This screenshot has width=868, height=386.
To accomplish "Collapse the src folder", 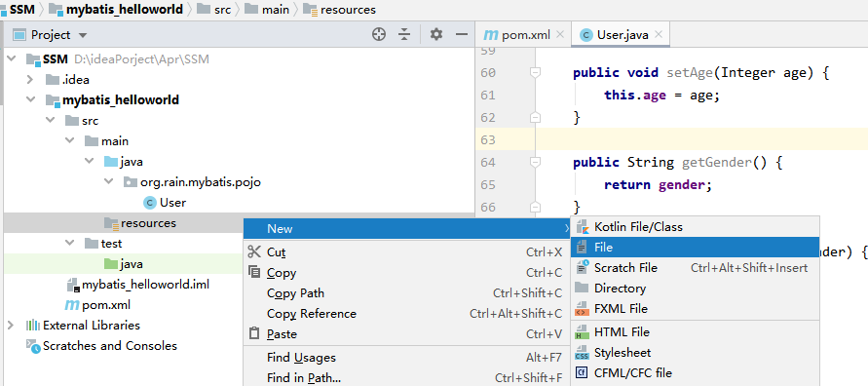I will pyautogui.click(x=51, y=121).
